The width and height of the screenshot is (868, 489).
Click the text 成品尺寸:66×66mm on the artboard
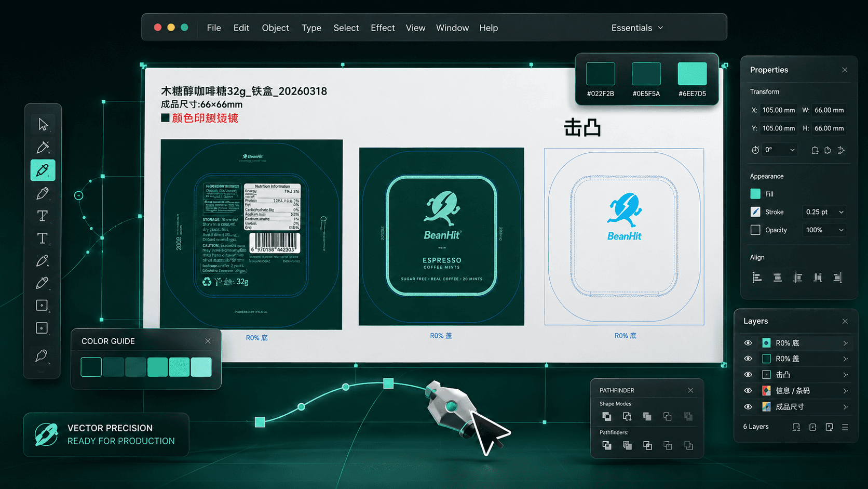(201, 104)
